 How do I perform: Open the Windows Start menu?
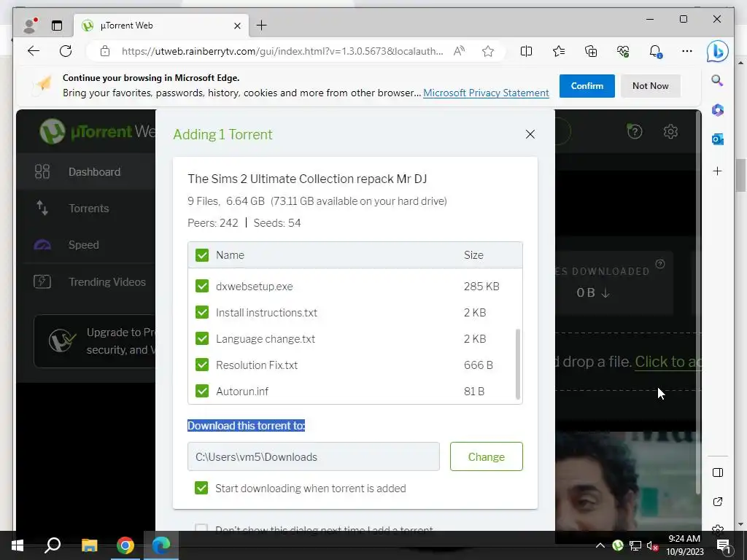click(x=18, y=545)
